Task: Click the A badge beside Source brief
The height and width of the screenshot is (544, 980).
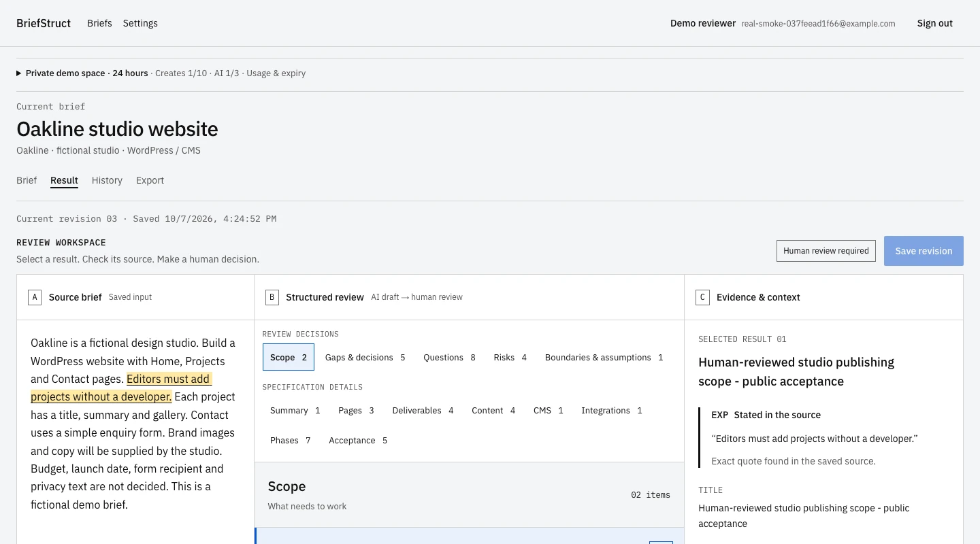Action: tap(35, 297)
